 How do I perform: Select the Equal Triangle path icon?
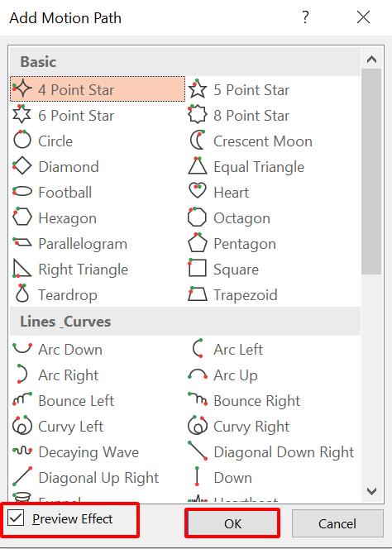tap(198, 166)
